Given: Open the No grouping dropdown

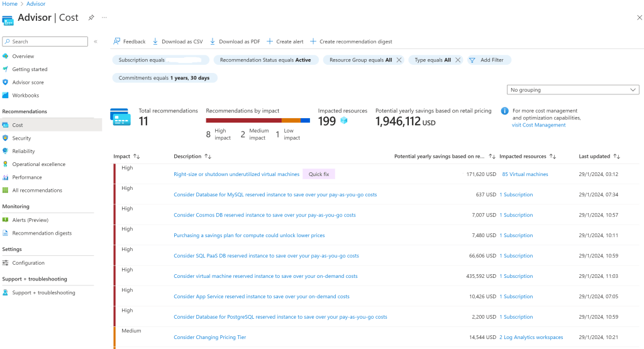Looking at the screenshot, I should click(573, 90).
